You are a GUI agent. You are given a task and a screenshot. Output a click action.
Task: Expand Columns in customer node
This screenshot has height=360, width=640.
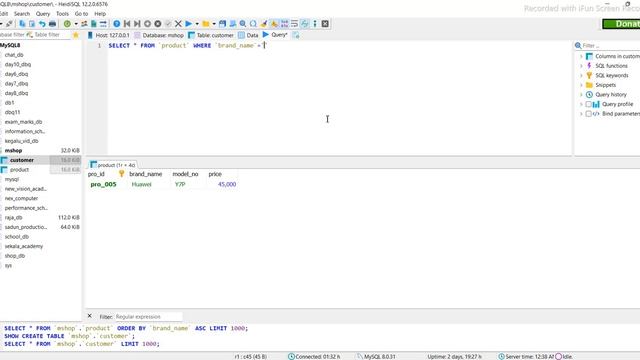(581, 56)
